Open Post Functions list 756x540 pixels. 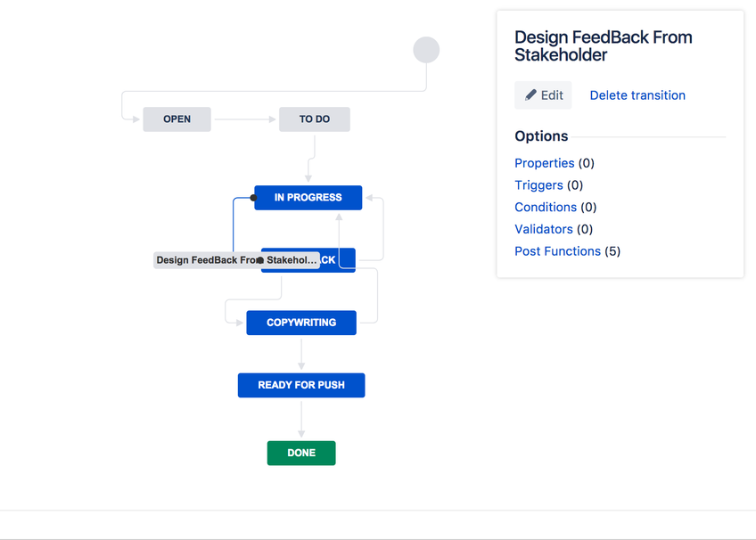point(557,251)
